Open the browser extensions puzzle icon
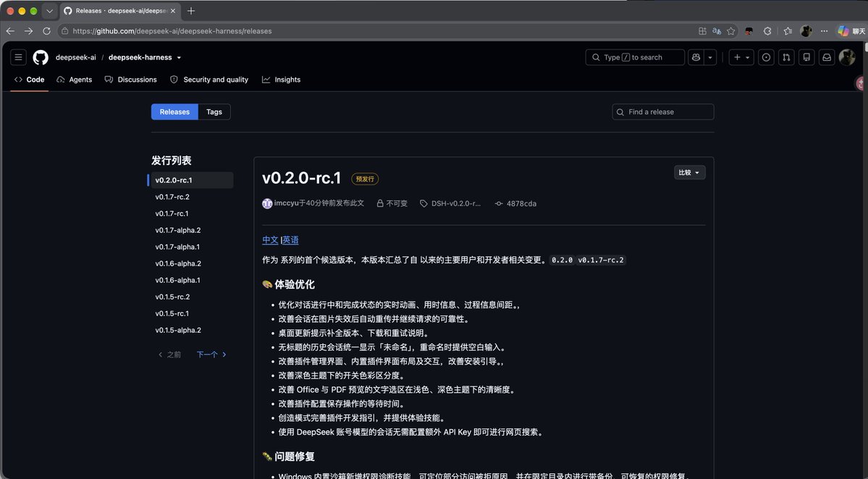The height and width of the screenshot is (479, 868). tap(767, 31)
